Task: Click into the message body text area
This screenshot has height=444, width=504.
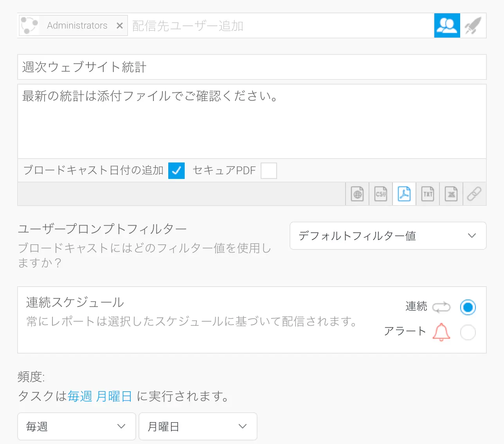Action: point(252,125)
